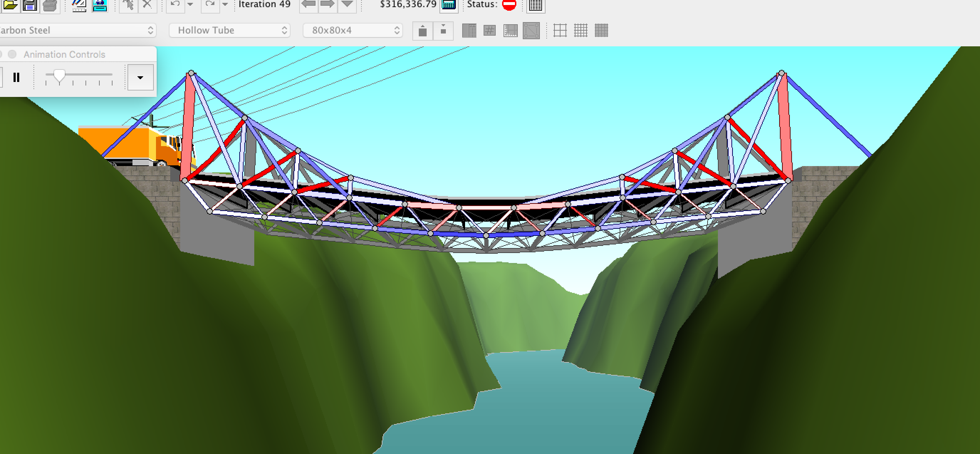
Task: Select the medium grid resolution
Action: 580,30
